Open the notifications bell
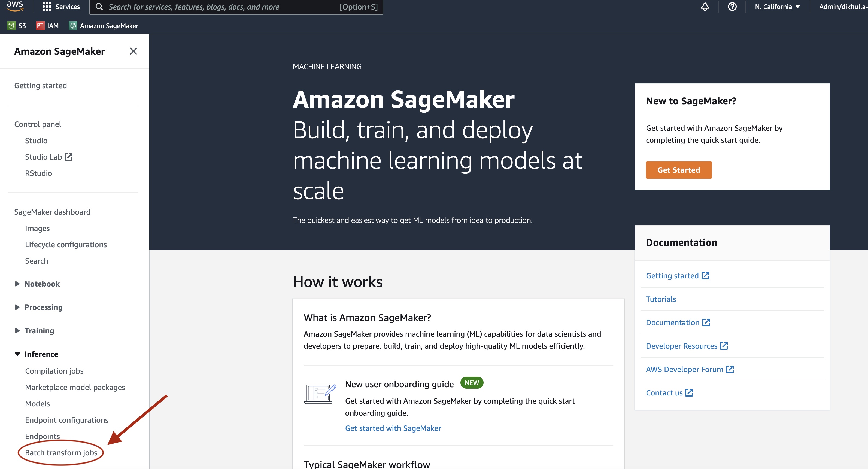This screenshot has height=469, width=868. pyautogui.click(x=705, y=7)
